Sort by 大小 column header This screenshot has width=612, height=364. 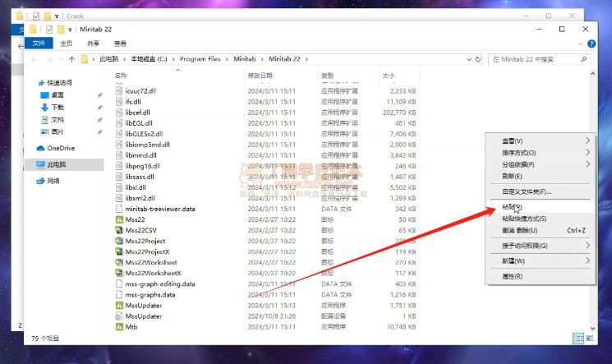click(388, 76)
